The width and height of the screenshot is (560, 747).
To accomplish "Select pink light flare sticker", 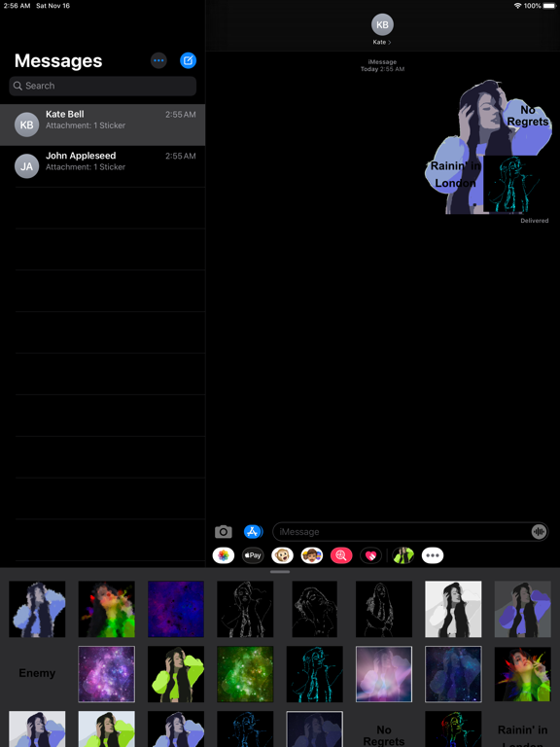I will (x=384, y=674).
